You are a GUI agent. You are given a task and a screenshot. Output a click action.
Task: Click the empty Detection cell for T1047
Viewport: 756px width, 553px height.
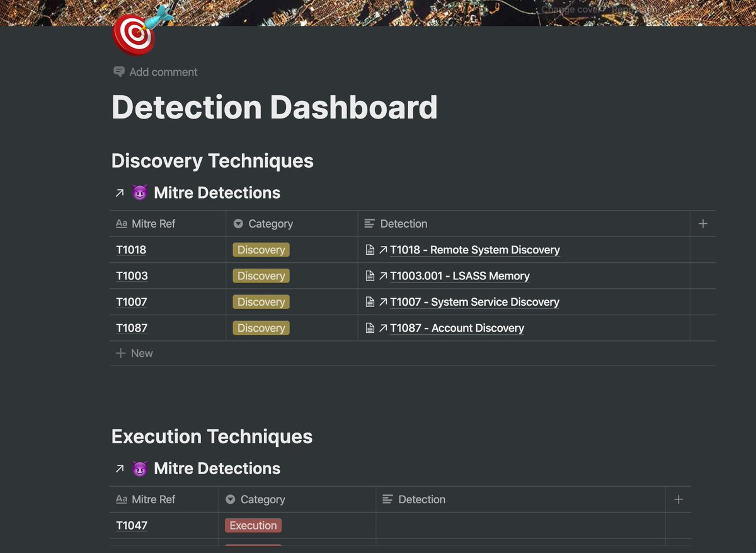point(520,525)
